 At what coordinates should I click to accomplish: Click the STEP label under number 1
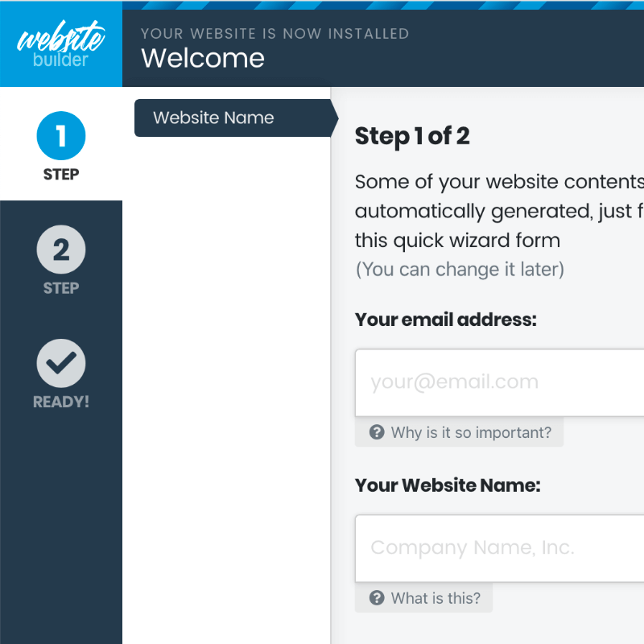tap(61, 174)
